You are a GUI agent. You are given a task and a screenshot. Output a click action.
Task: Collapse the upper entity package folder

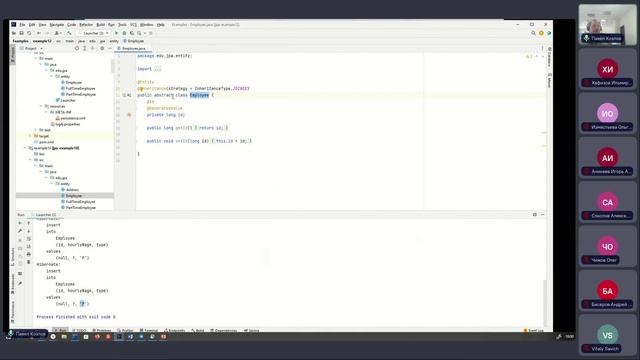point(52,76)
